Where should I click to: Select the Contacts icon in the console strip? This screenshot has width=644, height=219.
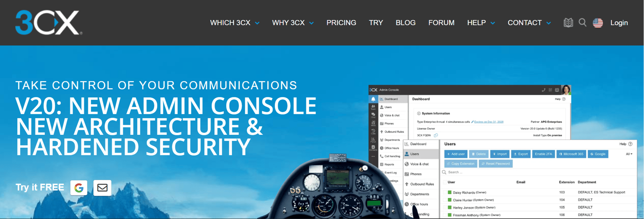click(x=373, y=148)
